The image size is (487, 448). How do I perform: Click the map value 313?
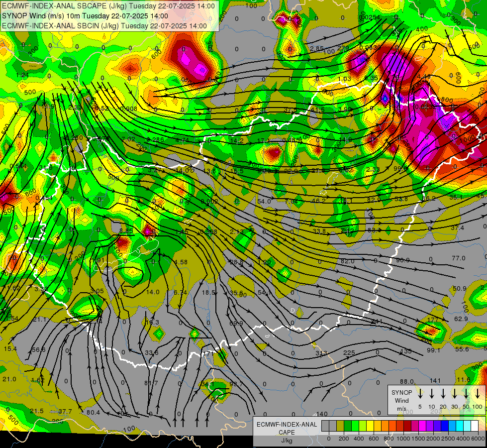tap(321, 353)
